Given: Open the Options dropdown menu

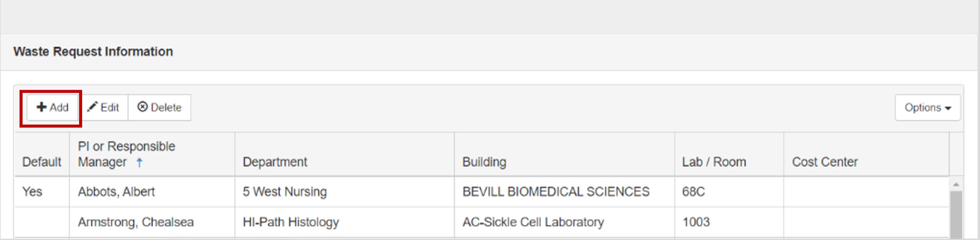Looking at the screenshot, I should coord(927,108).
